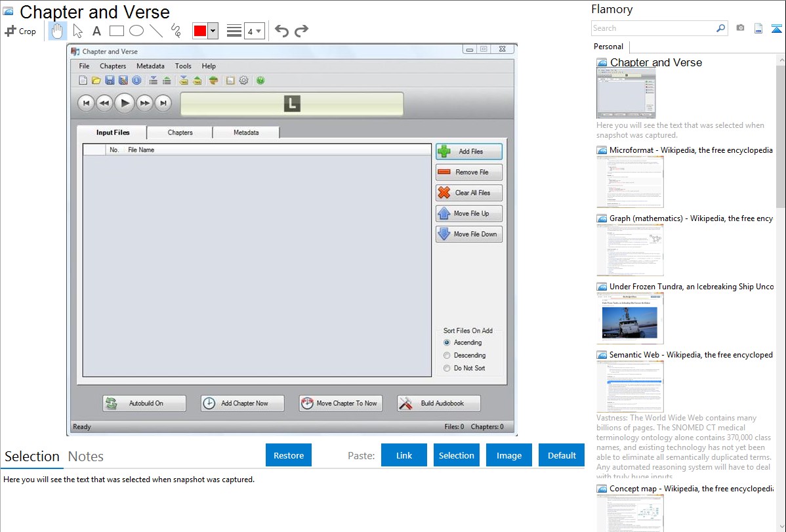Viewport: 786px width, 532px height.
Task: Open settings via the gear icon
Action: pyautogui.click(x=243, y=80)
